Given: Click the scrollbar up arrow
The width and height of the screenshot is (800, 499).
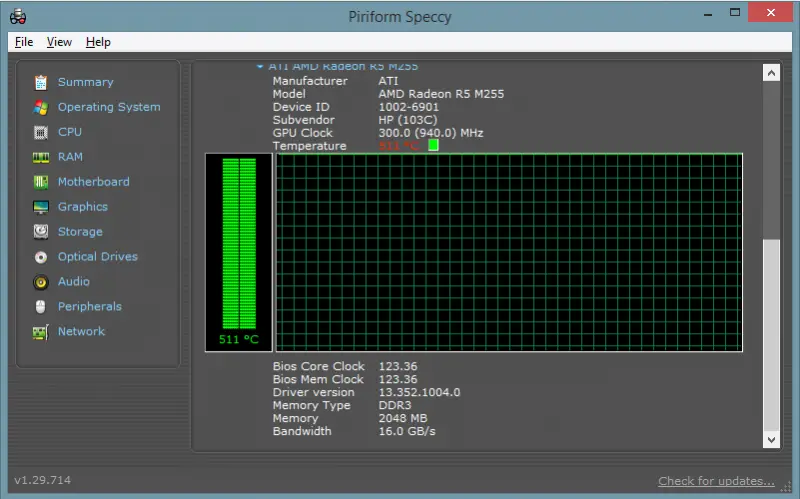Looking at the screenshot, I should tap(771, 73).
